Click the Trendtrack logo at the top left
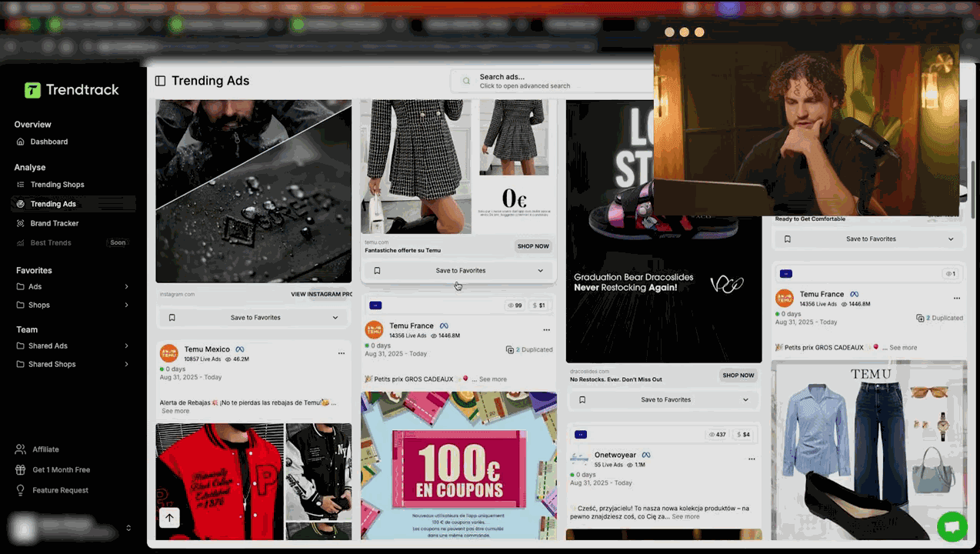Image resolution: width=980 pixels, height=554 pixels. tap(71, 90)
